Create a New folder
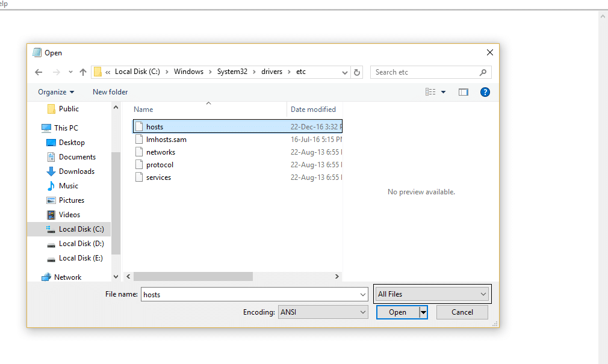 [110, 92]
